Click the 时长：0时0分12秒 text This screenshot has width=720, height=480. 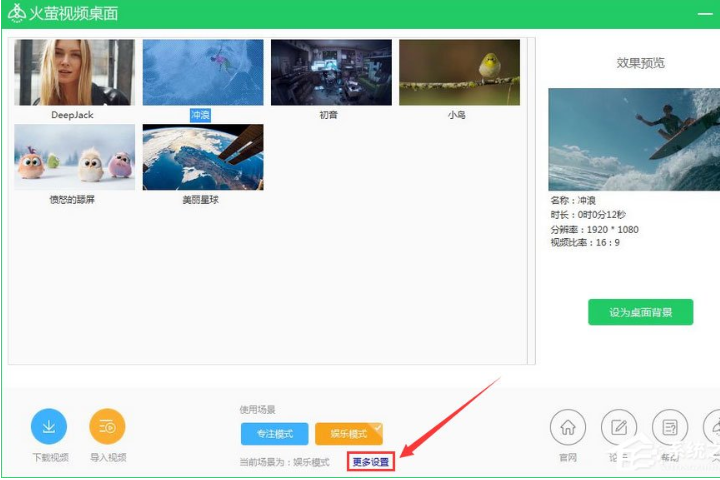[588, 215]
